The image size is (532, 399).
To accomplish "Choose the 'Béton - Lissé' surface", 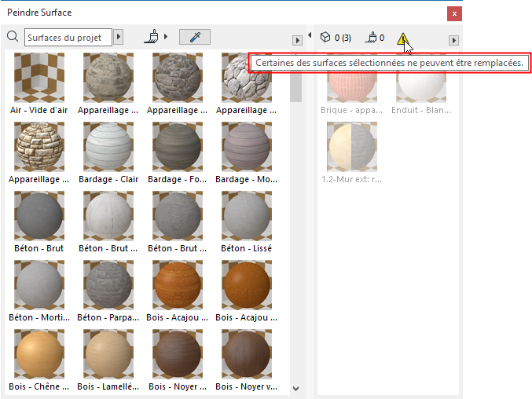I will 246,214.
